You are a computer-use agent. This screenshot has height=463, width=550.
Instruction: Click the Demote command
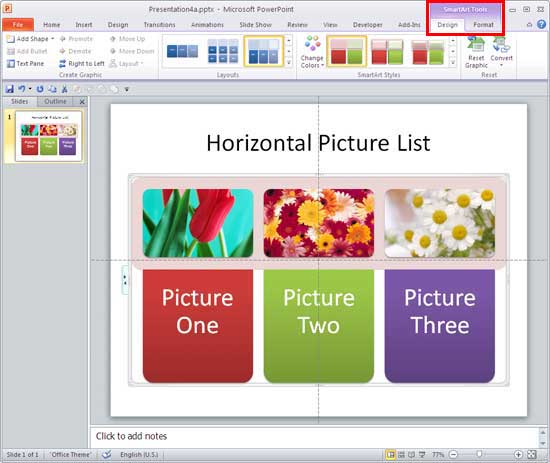75,51
